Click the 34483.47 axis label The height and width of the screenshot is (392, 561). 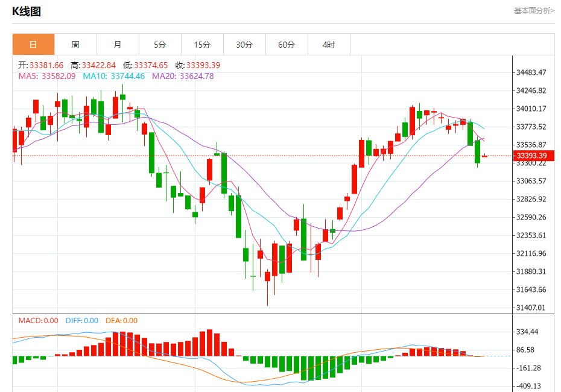531,72
